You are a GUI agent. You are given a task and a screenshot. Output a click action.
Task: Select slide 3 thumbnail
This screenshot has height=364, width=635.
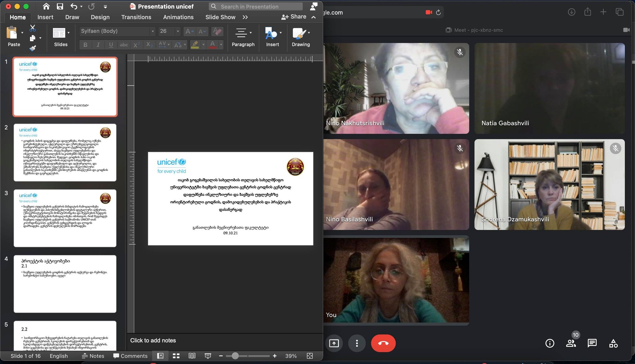(65, 218)
